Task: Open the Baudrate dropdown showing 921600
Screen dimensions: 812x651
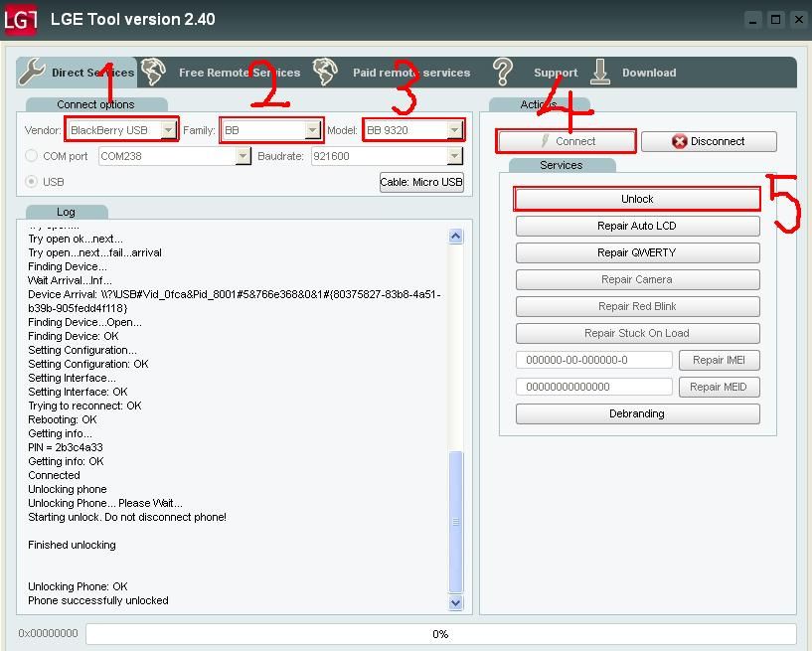Action: (x=454, y=156)
